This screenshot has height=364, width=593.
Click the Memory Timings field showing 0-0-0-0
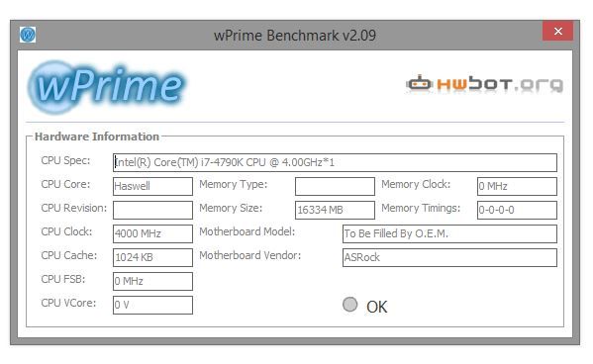click(517, 210)
